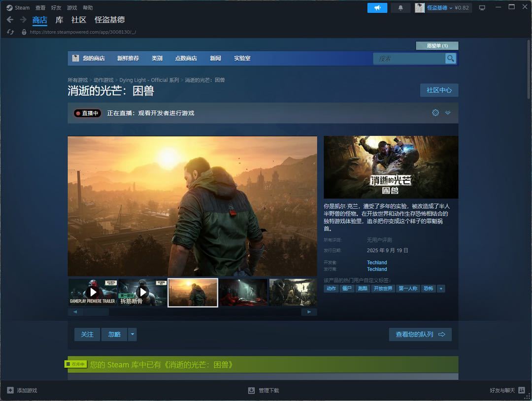Open the Techland developer link

[x=377, y=263]
